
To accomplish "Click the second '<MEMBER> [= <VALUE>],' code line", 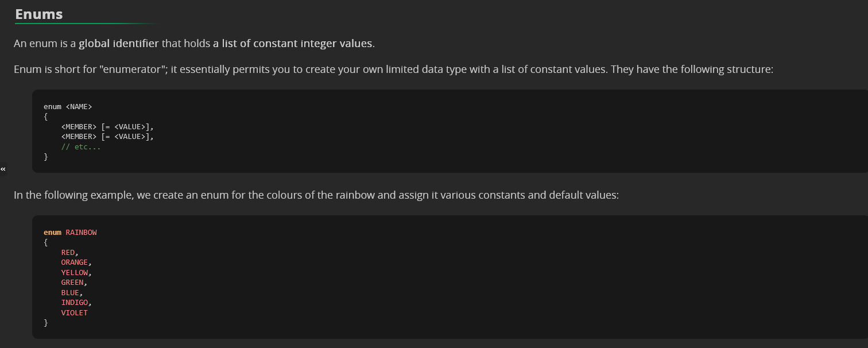I will (x=107, y=137).
